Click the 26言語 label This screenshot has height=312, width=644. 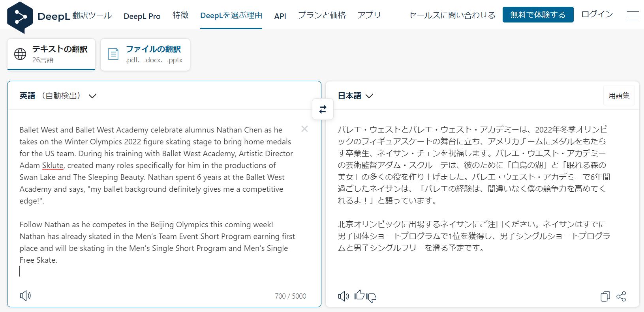(43, 60)
